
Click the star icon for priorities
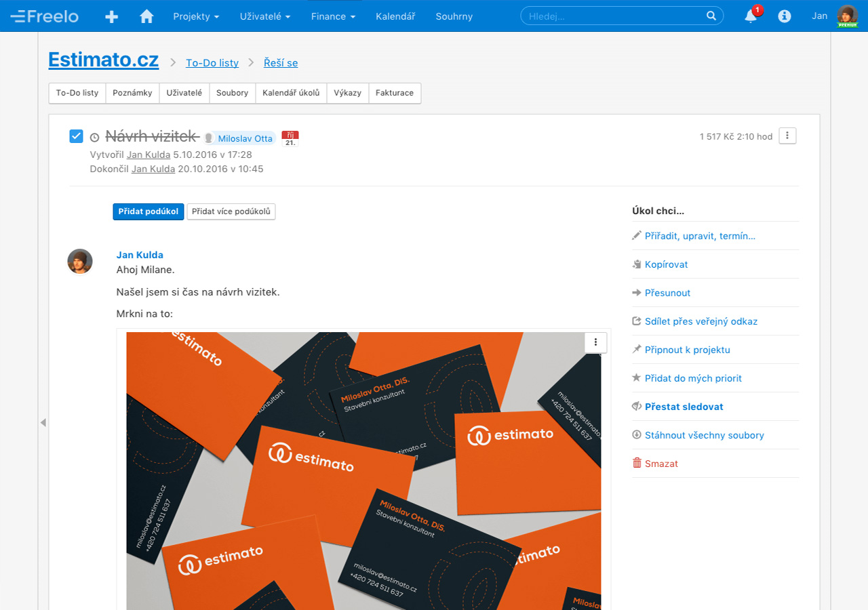[636, 378]
